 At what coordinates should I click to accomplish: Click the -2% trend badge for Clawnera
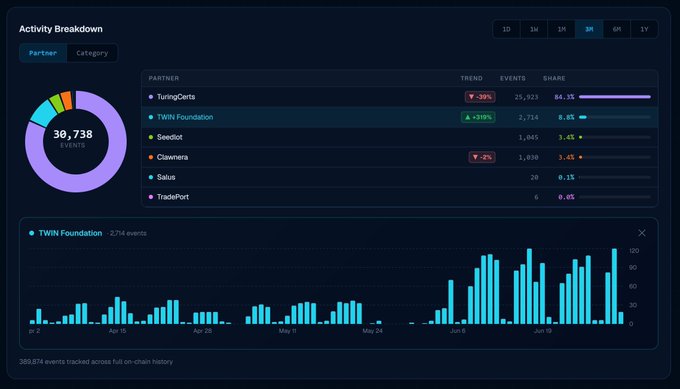[482, 157]
